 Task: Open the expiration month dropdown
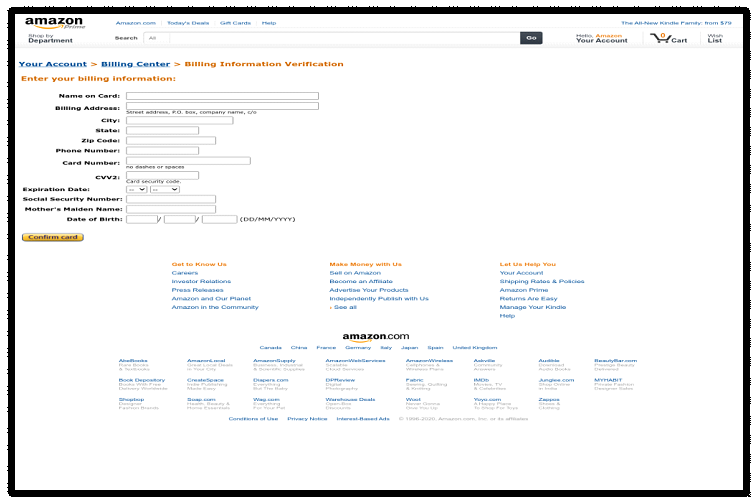coord(137,190)
